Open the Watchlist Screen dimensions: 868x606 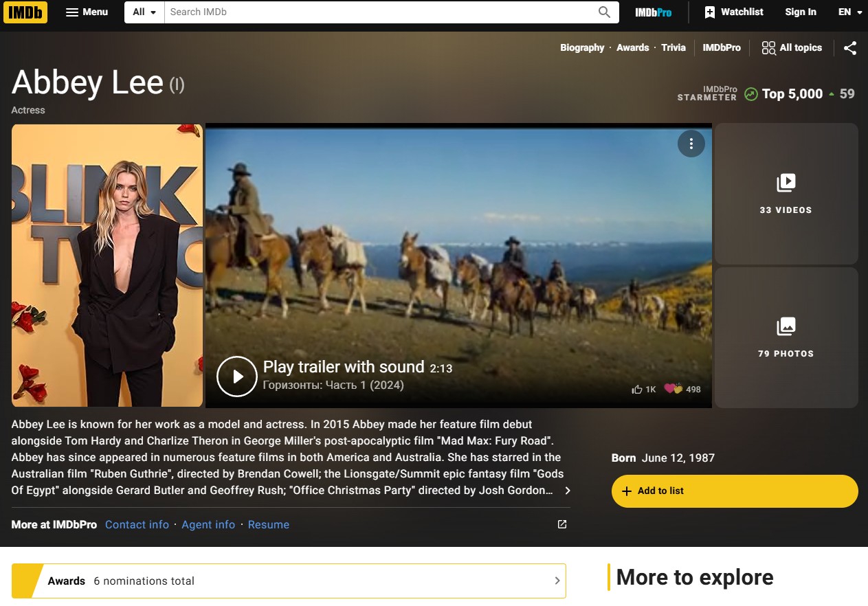tap(734, 12)
